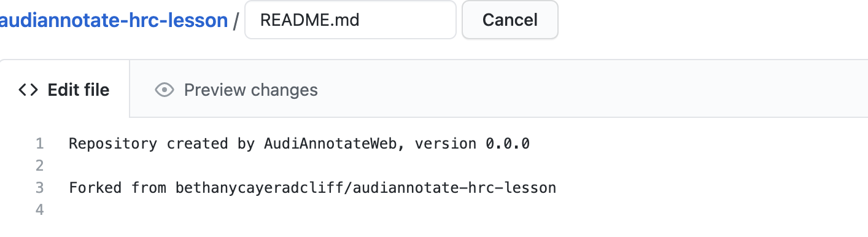Switch to the Preview changes tab
Image resolution: width=868 pixels, height=237 pixels.
pyautogui.click(x=236, y=90)
